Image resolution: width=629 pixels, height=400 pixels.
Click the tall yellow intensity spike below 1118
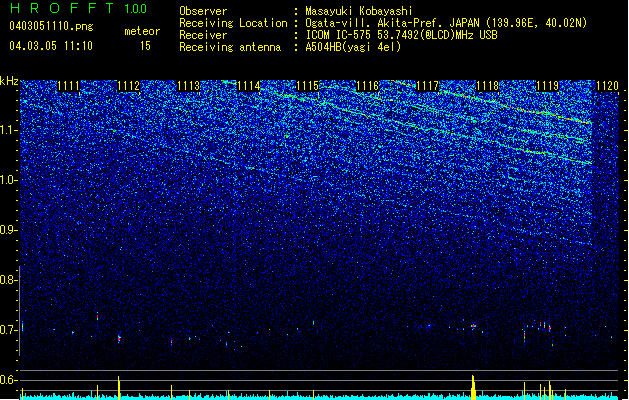(473, 386)
